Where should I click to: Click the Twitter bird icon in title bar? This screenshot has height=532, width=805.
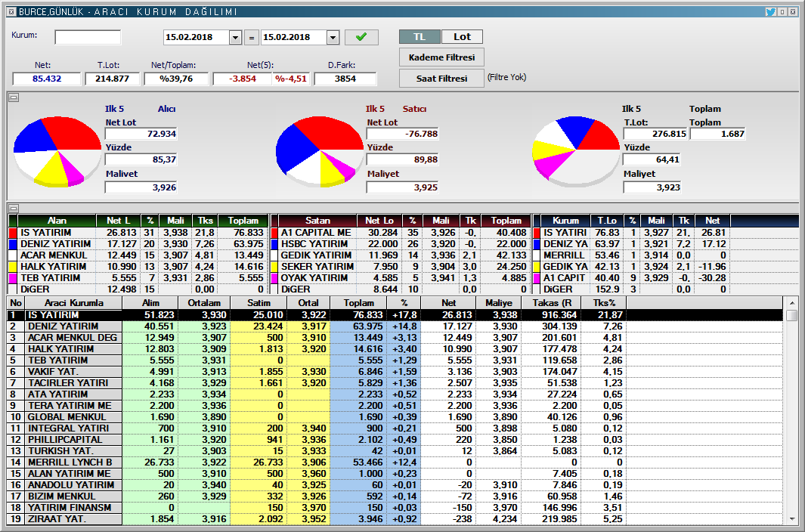coord(770,11)
